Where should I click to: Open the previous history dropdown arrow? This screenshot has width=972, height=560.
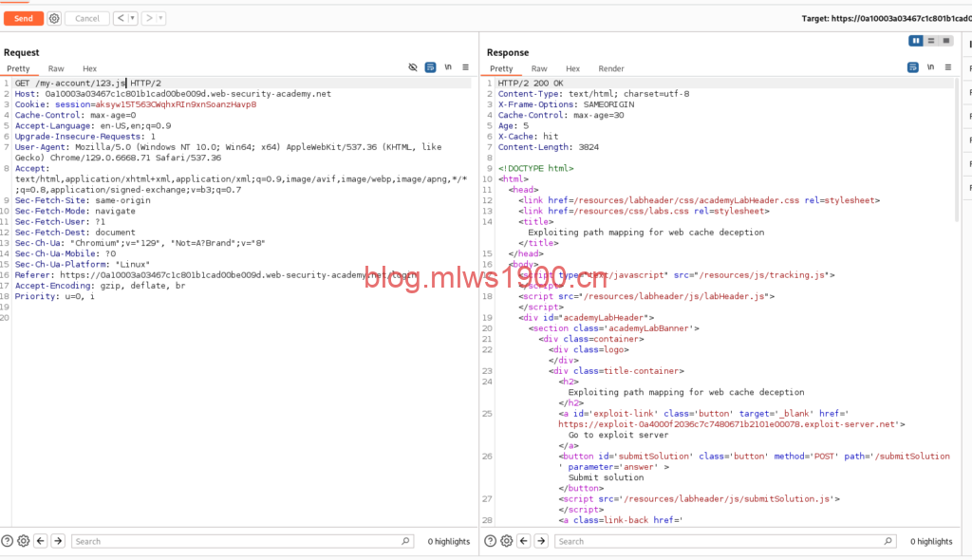[133, 19]
